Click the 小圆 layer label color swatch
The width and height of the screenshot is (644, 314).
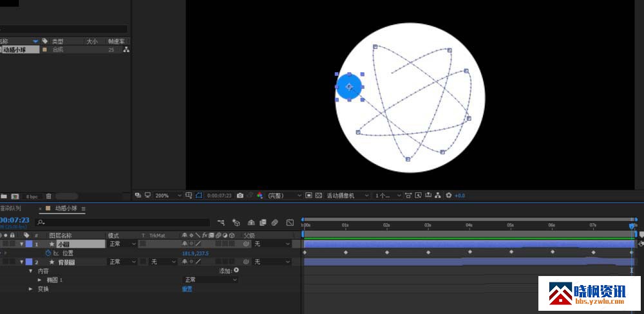29,244
